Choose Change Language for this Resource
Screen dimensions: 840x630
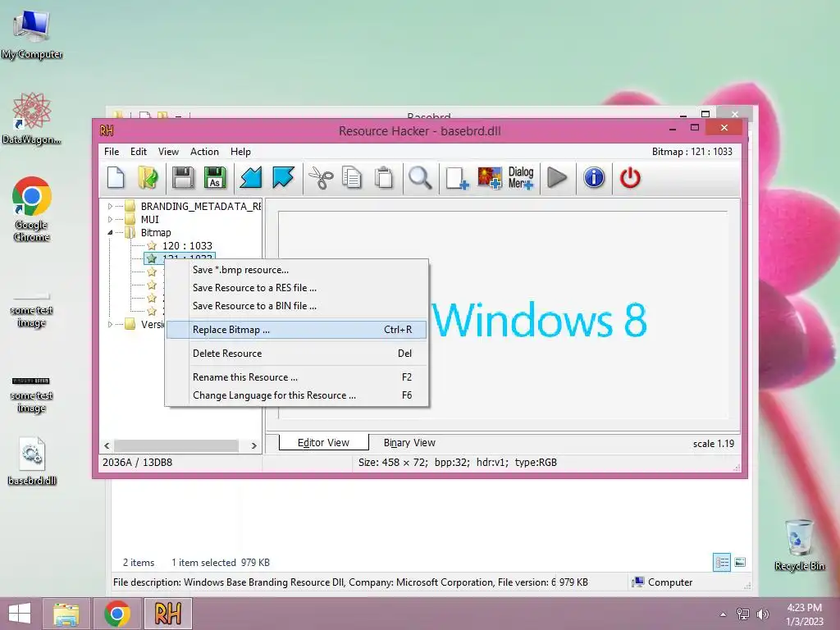pos(297,395)
